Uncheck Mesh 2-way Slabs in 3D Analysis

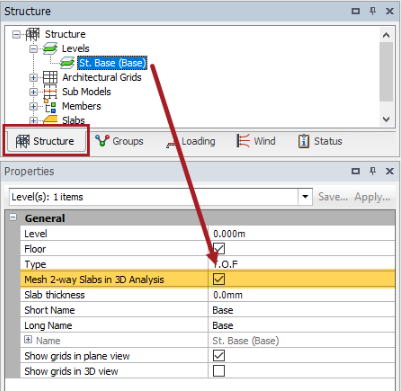pos(219,279)
